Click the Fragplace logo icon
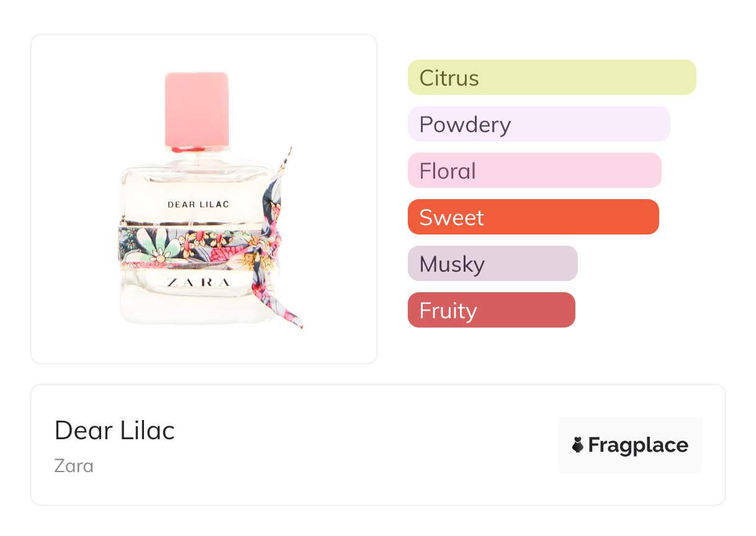The width and height of the screenshot is (756, 536). pos(578,445)
